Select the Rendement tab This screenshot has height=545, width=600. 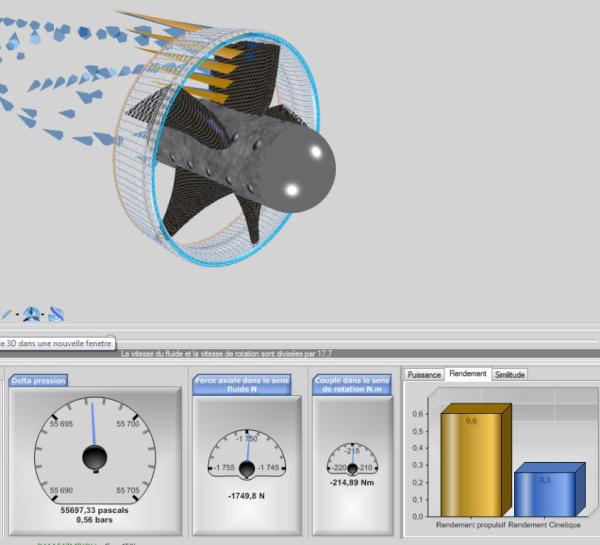tap(468, 374)
